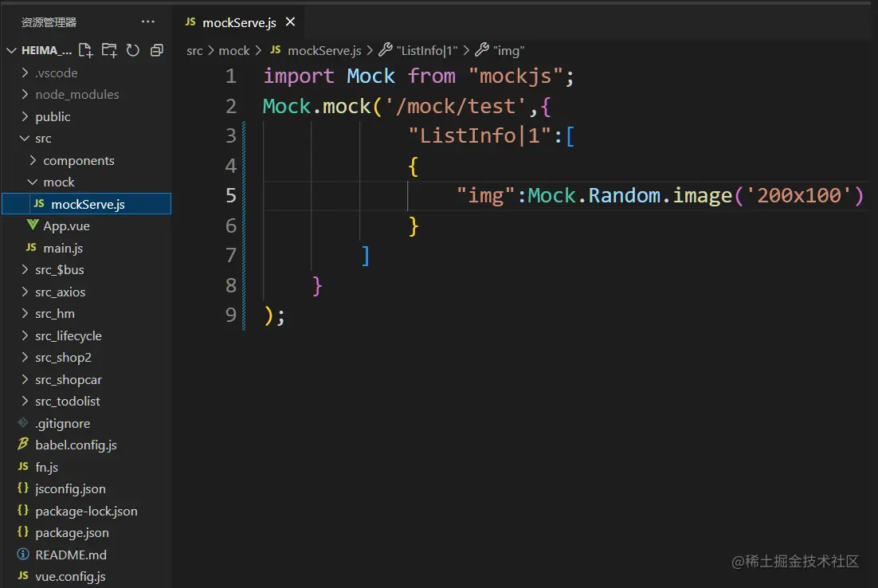Click the closing bracket ] on line 7
878x588 pixels.
(x=365, y=256)
